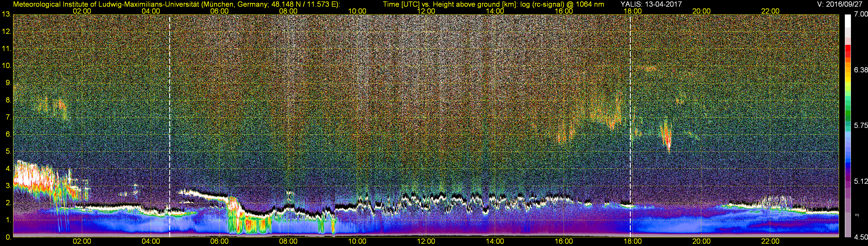868x246 pixels.
Task: Click the 13 km label on the height axis
Action: pos(6,14)
